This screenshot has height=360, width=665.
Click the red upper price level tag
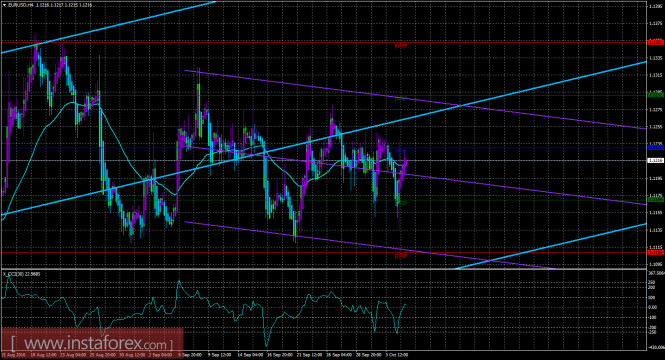[x=656, y=42]
